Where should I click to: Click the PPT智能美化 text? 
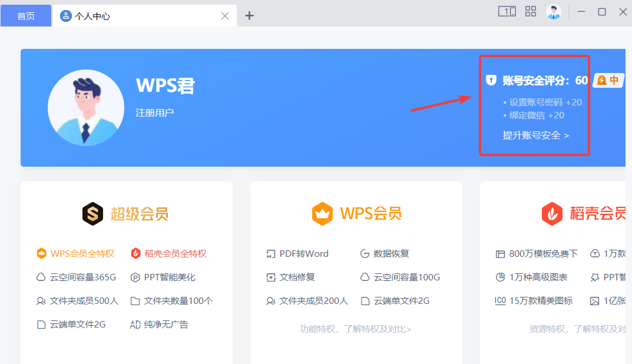click(x=170, y=277)
